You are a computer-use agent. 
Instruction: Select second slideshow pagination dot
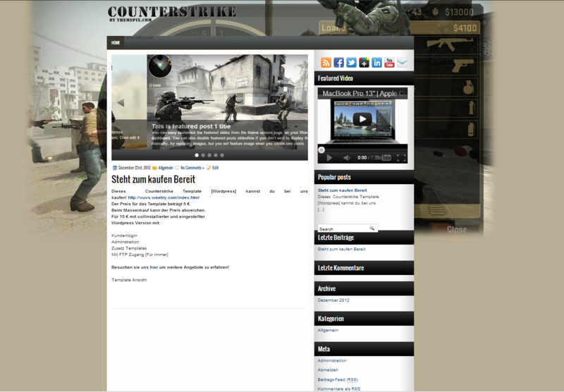pyautogui.click(x=203, y=155)
